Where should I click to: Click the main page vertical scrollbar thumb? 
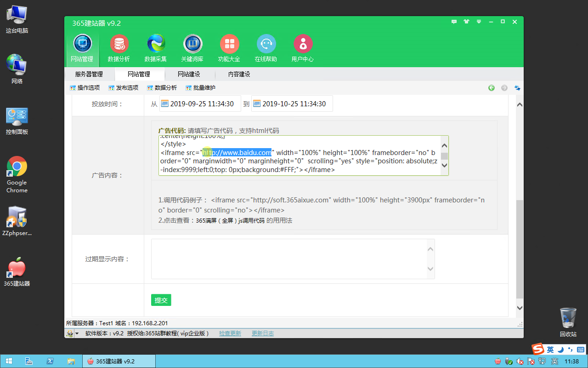click(x=520, y=249)
